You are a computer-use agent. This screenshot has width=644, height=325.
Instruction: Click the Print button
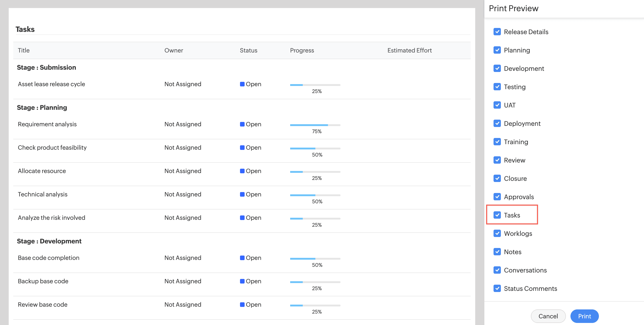584,316
